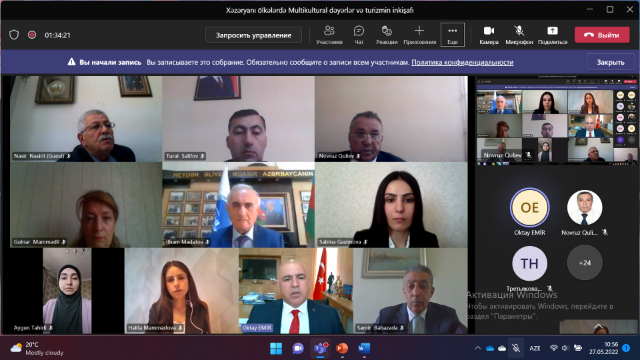
Task: Open PowerPoint from the taskbar
Action: click(x=342, y=348)
